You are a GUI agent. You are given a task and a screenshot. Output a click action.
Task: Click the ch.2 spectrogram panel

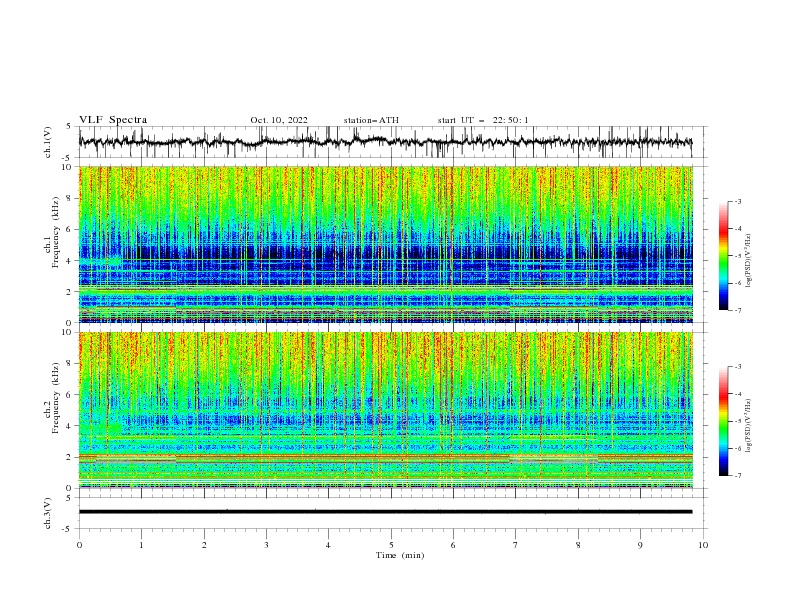(385, 410)
